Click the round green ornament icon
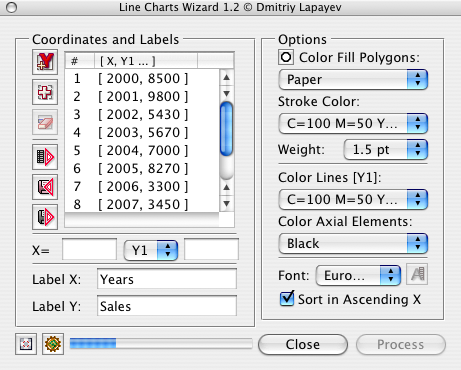461x370 pixels. pyautogui.click(x=53, y=344)
